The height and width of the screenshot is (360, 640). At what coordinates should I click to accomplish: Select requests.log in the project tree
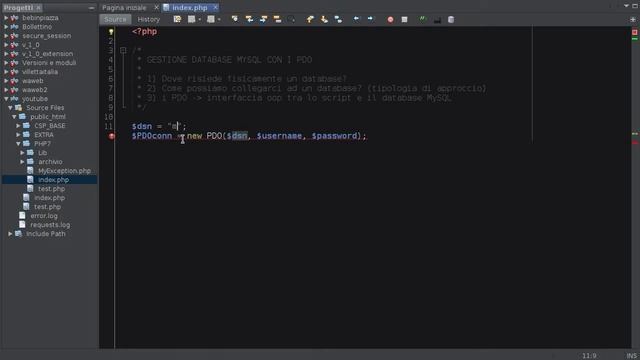point(50,224)
